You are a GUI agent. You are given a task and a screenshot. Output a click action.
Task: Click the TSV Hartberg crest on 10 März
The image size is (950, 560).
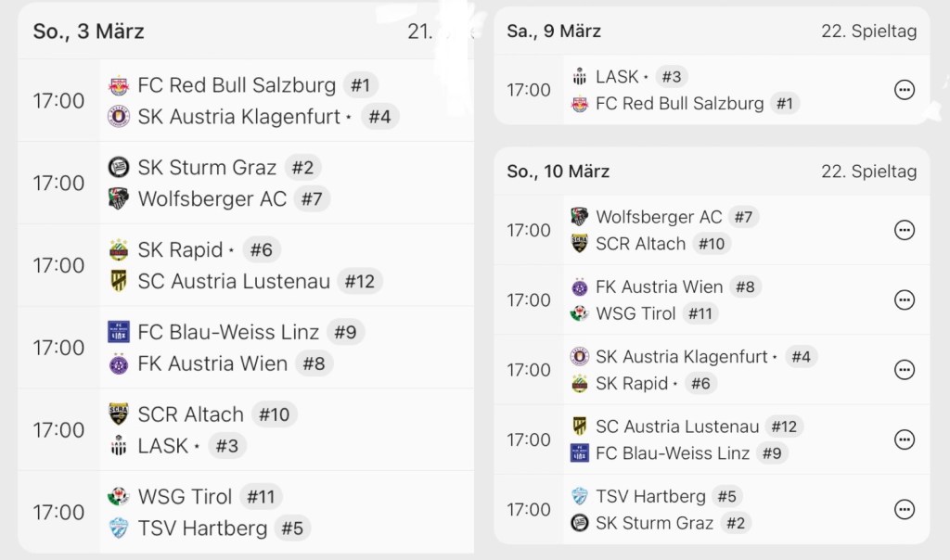(x=580, y=496)
